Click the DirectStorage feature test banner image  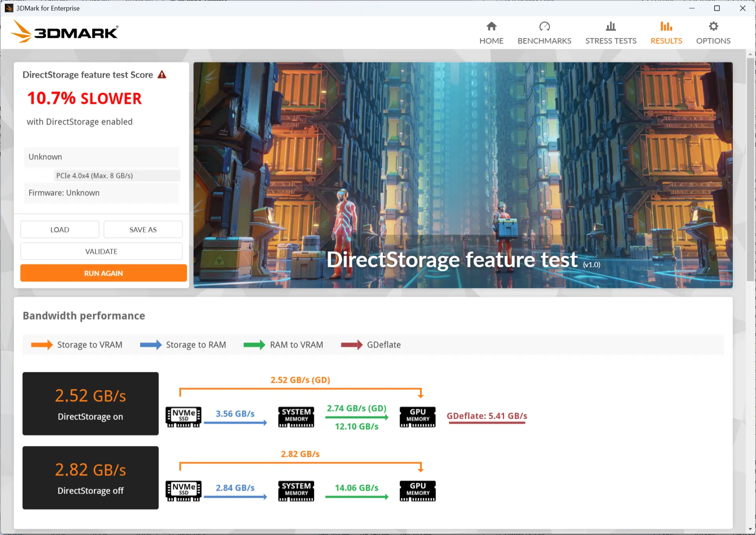463,175
